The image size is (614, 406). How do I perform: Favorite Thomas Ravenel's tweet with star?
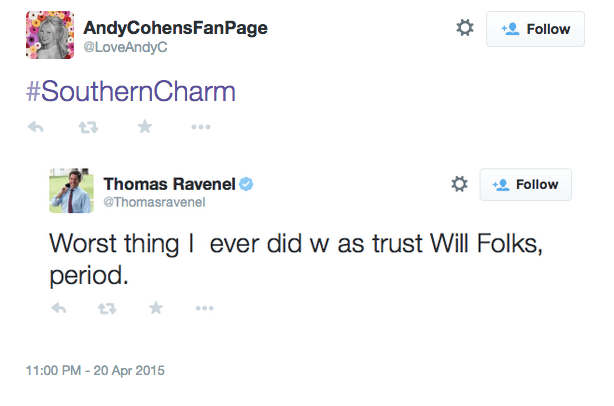click(x=157, y=308)
